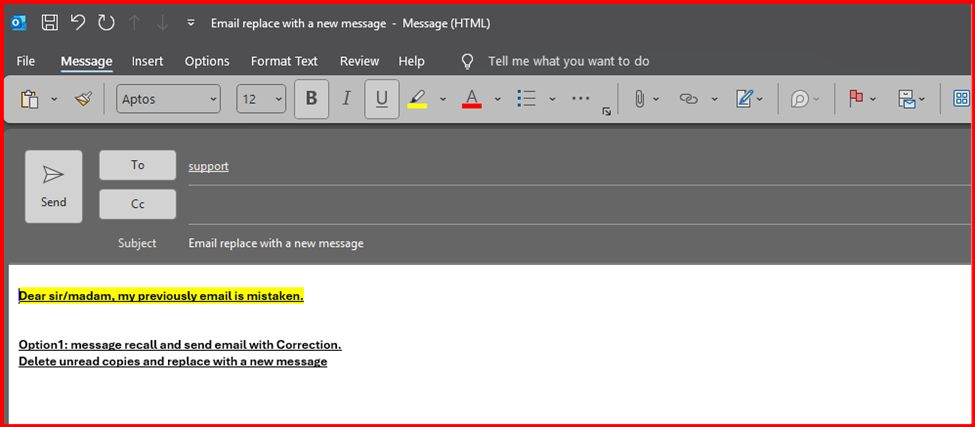Click the Save icon in title bar
The image size is (975, 427).
point(50,23)
